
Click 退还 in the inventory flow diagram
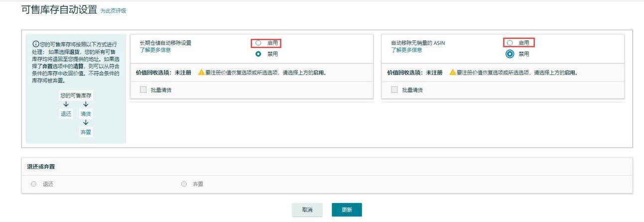pos(66,113)
